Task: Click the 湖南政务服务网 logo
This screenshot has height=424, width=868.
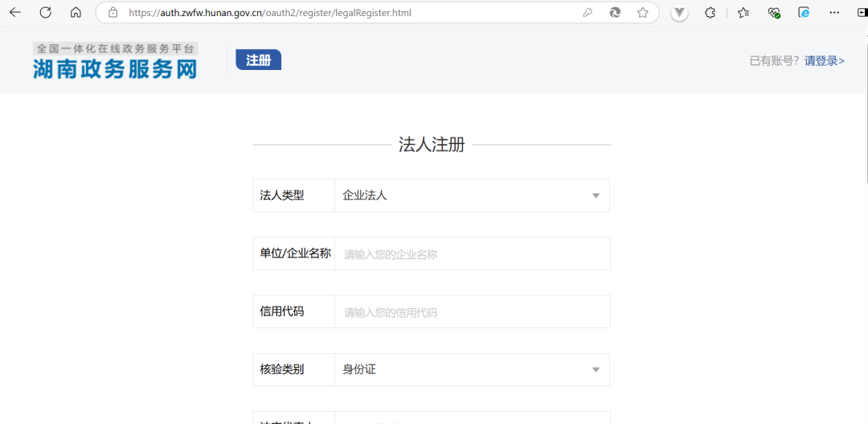Action: [115, 61]
